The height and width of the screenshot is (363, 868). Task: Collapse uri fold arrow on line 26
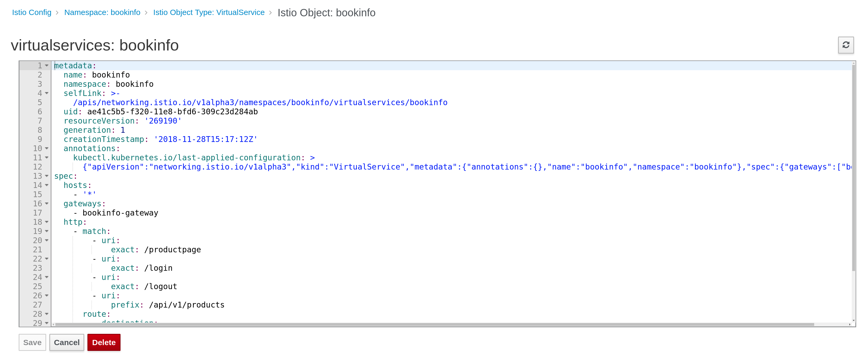(x=47, y=295)
